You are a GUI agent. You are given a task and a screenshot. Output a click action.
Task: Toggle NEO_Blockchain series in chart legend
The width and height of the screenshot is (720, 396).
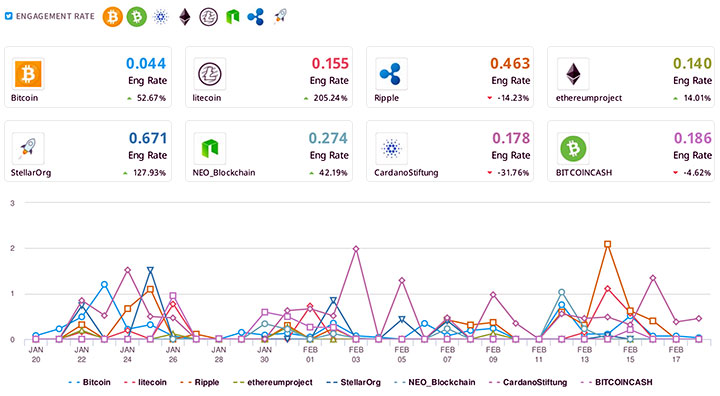pos(434,382)
